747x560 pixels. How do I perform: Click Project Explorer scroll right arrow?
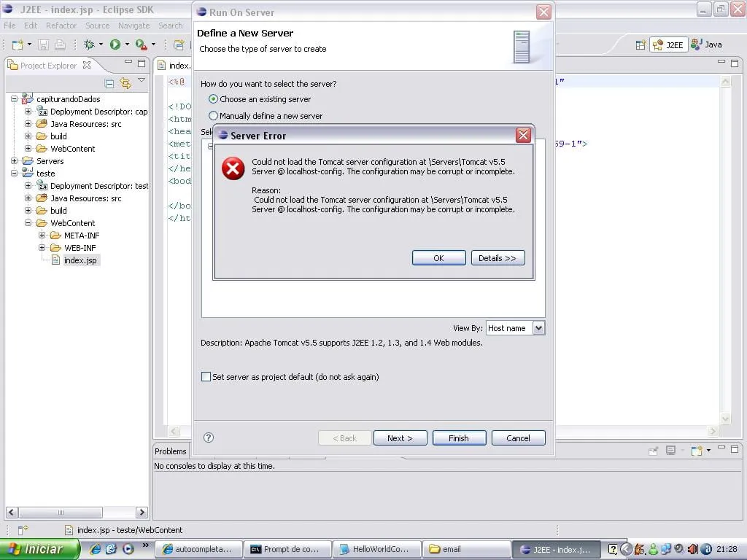[142, 513]
